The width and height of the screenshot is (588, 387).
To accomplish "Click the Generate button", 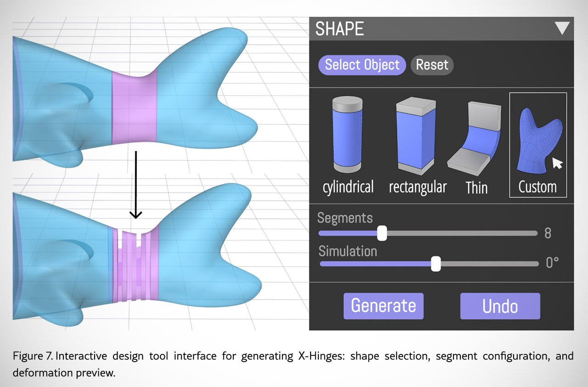I will (384, 306).
